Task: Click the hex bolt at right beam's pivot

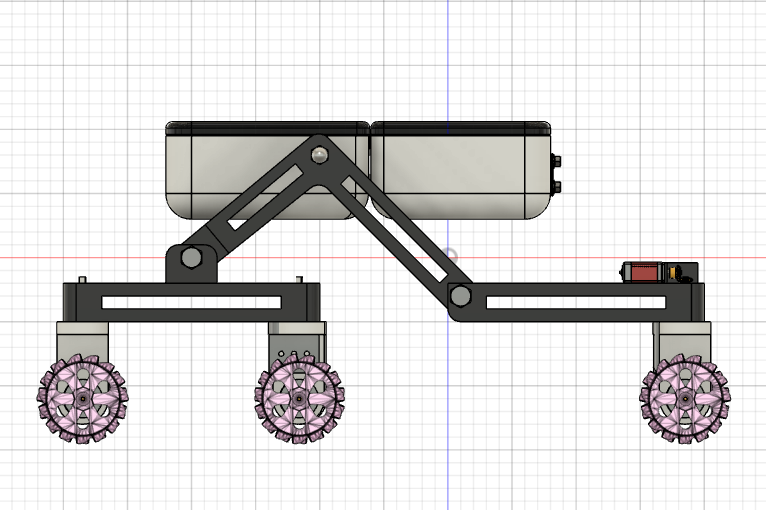Action: click(460, 296)
